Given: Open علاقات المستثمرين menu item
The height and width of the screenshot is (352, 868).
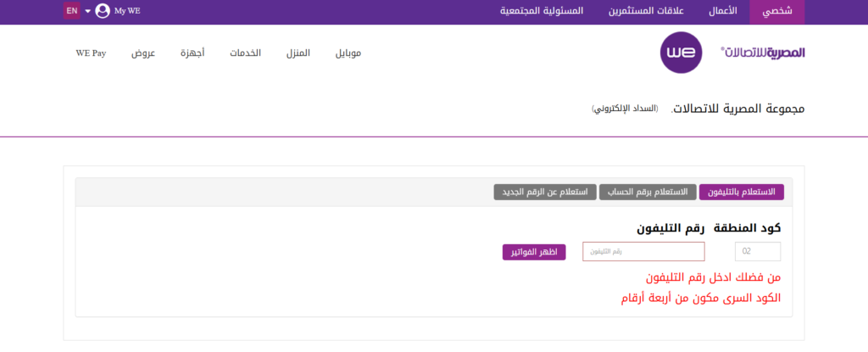Looking at the screenshot, I should [647, 11].
